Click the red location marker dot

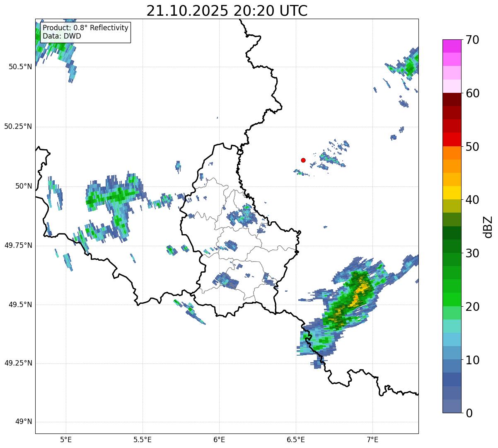303,160
